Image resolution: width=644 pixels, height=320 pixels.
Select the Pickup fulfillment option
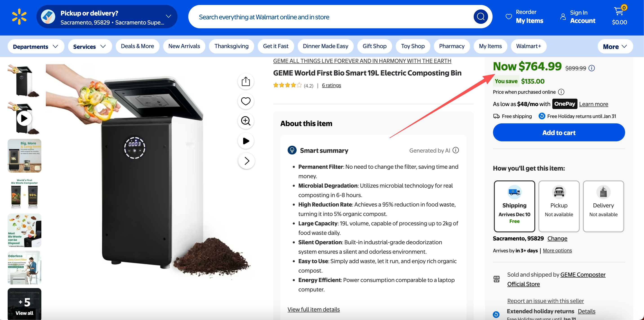tap(559, 206)
